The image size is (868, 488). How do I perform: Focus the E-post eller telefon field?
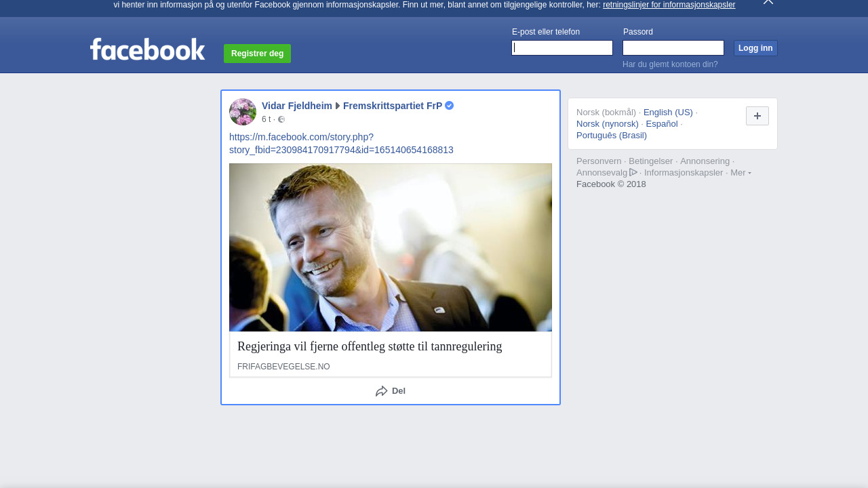pos(562,47)
